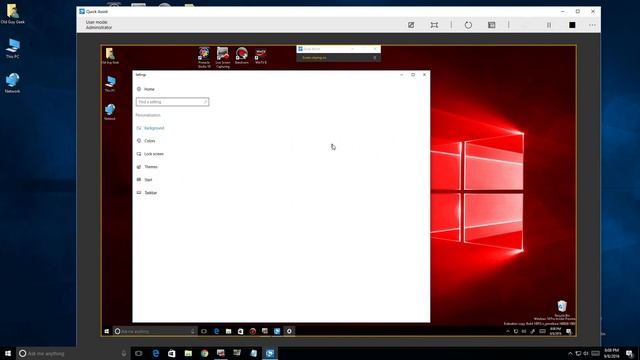Open Quick Assist icon on the remote taskbar
The image size is (640, 360).
(x=277, y=331)
